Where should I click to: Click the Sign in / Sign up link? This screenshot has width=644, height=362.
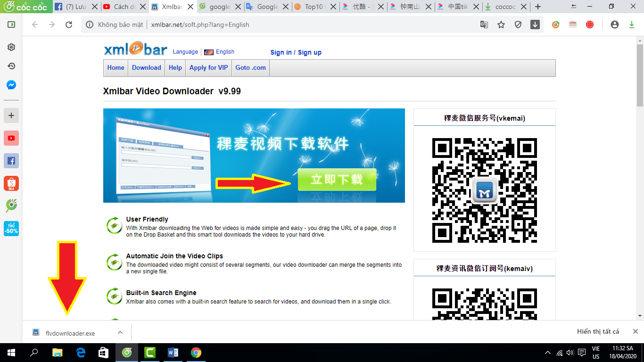296,52
